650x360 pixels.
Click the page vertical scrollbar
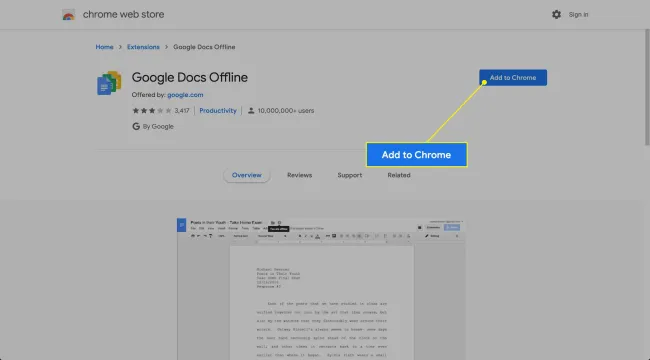[x=647, y=88]
